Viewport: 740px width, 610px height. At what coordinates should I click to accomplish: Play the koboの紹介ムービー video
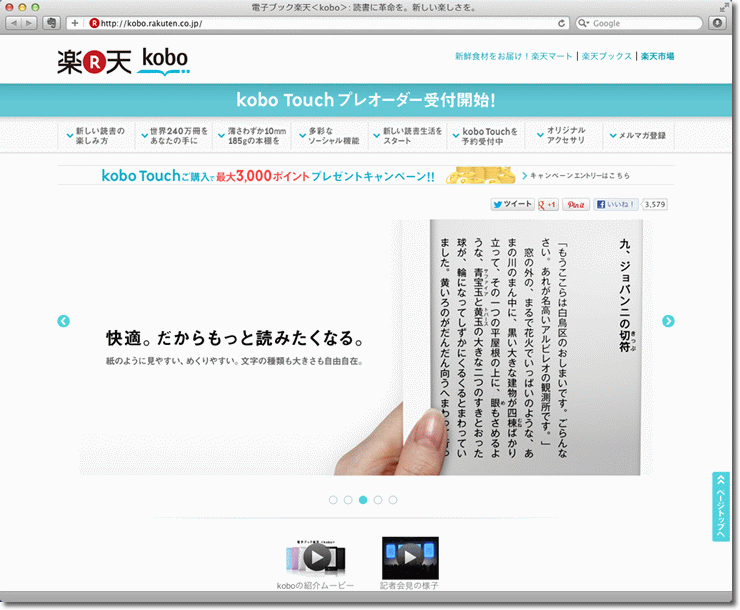pos(315,558)
